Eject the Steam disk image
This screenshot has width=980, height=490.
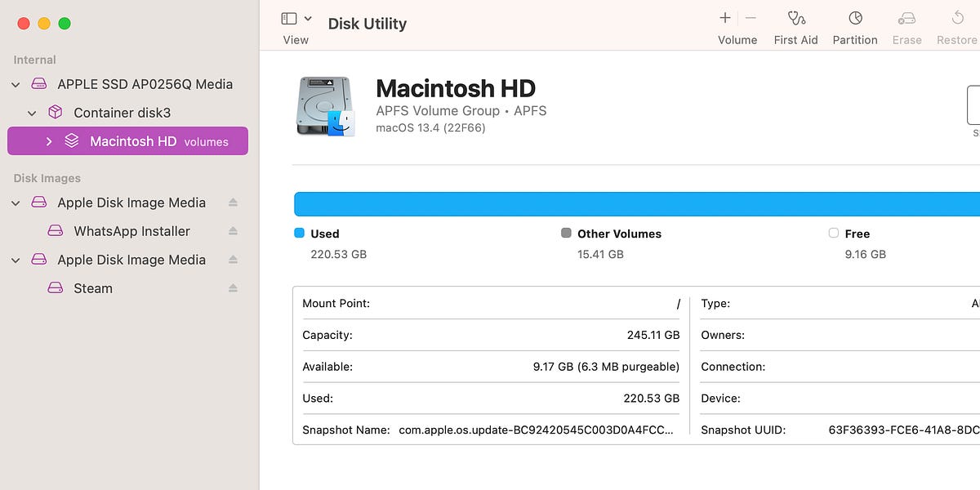[233, 288]
